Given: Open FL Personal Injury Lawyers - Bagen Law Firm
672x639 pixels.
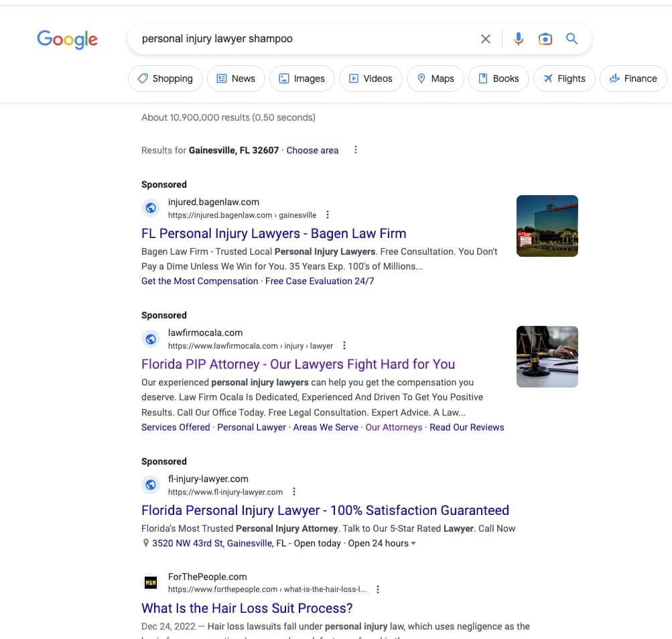Looking at the screenshot, I should click(274, 234).
